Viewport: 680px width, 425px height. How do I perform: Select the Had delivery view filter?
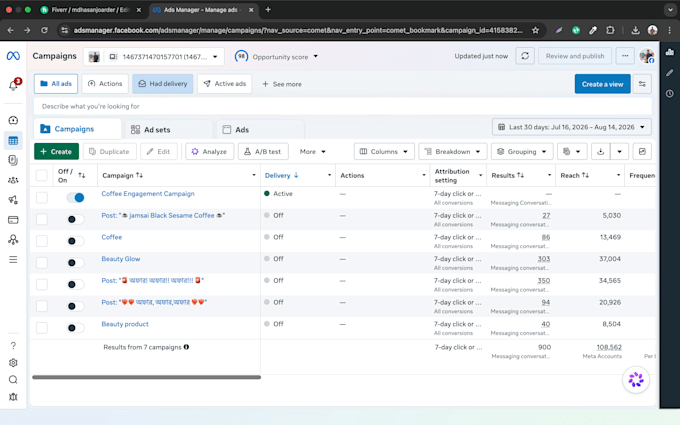[163, 84]
